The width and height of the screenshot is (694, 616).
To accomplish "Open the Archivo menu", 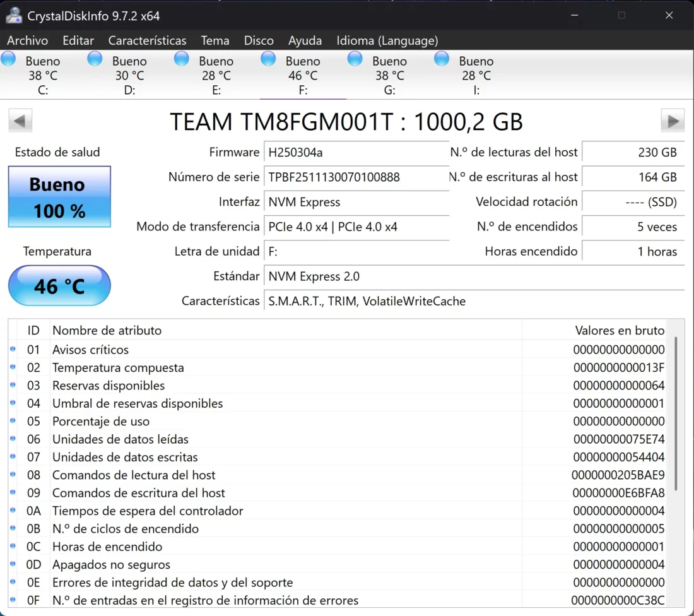I will [x=27, y=40].
